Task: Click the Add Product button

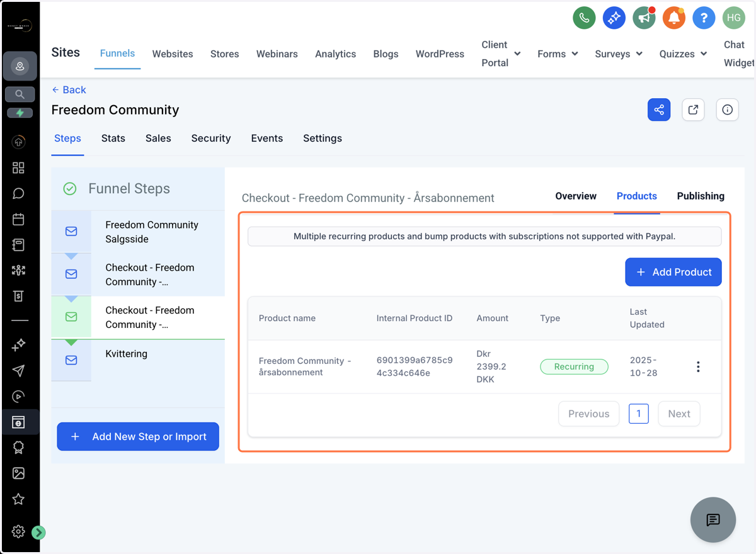Action: [x=673, y=272]
